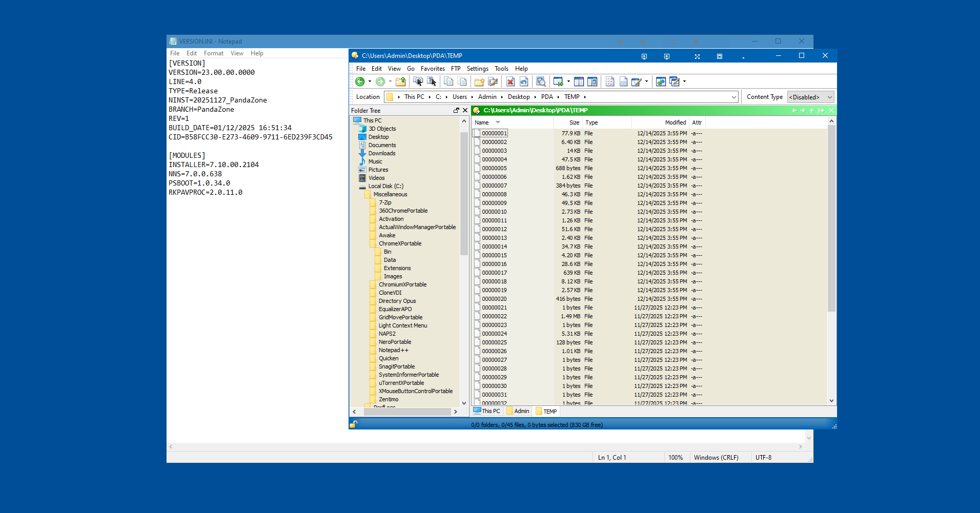Open the Favorites menu in Directory Opus

[433, 69]
